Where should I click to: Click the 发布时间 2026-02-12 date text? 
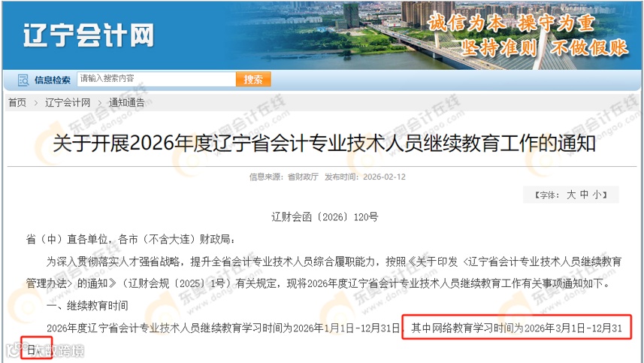tap(365, 177)
